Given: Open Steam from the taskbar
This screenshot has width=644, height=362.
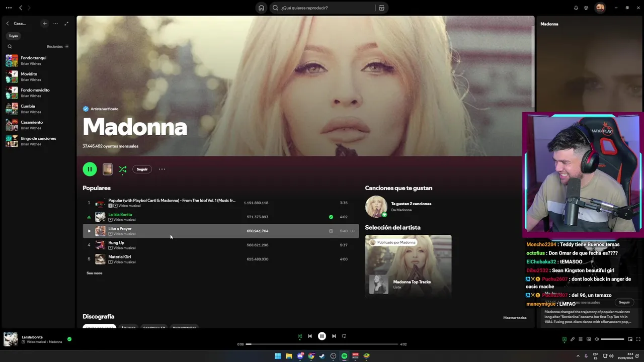Looking at the screenshot, I should pos(322,356).
